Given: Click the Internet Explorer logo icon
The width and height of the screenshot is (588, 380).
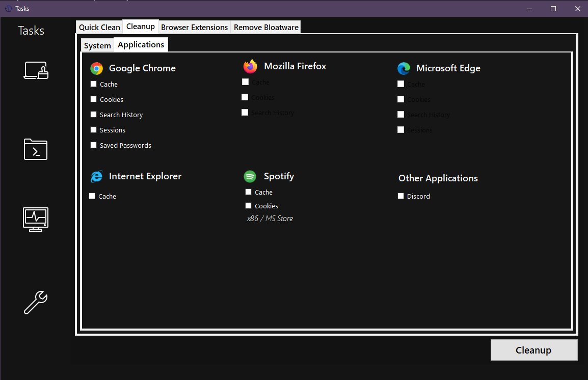Looking at the screenshot, I should (97, 176).
